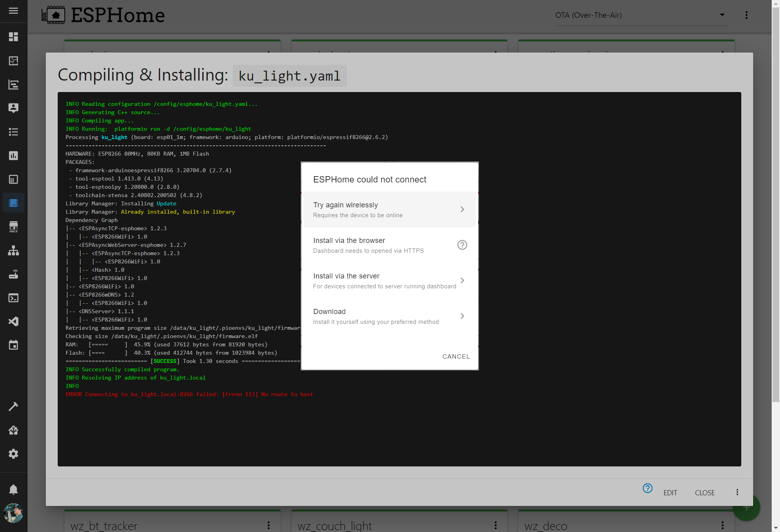The width and height of the screenshot is (780, 532).
Task: Click 'INFO Successfully compiled program.' log line
Action: pyautogui.click(x=122, y=369)
